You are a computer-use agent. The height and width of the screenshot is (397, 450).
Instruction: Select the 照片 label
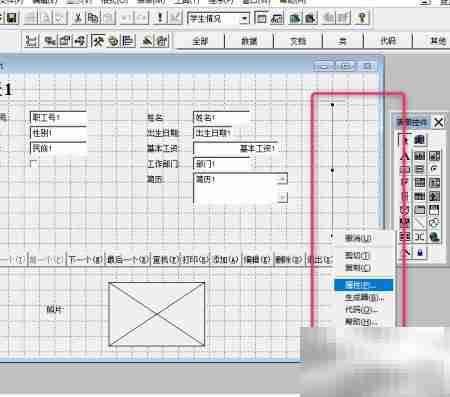click(55, 309)
